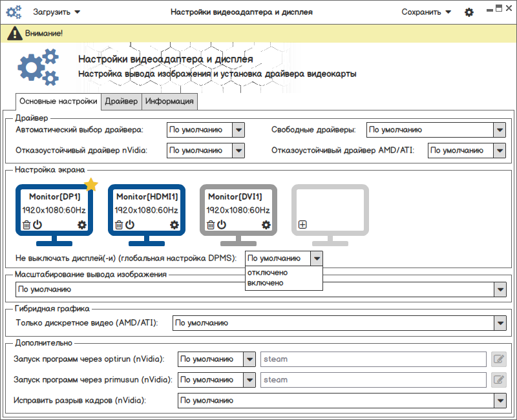Click 1920x1080:60Hz on Monitor[DVI1]
This screenshot has width=517, height=420.
pos(238,211)
